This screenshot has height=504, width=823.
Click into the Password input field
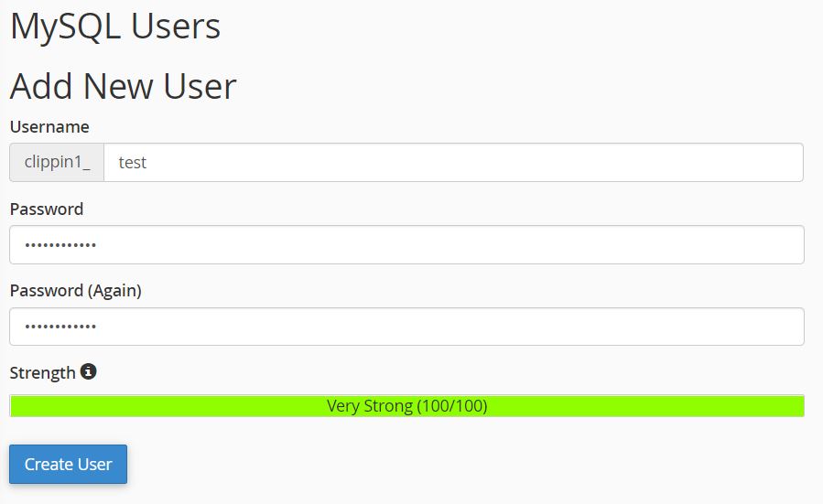(406, 245)
